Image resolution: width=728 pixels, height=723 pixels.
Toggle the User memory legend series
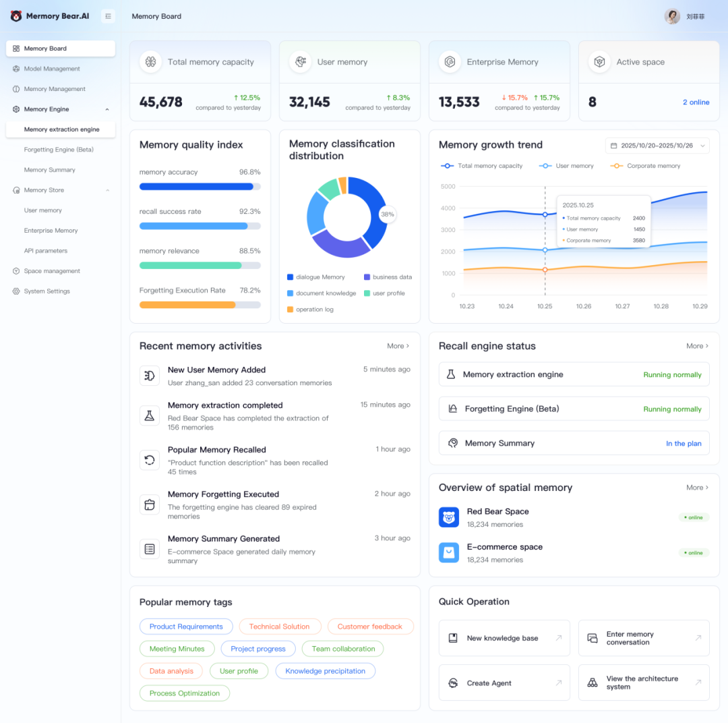[x=566, y=166]
